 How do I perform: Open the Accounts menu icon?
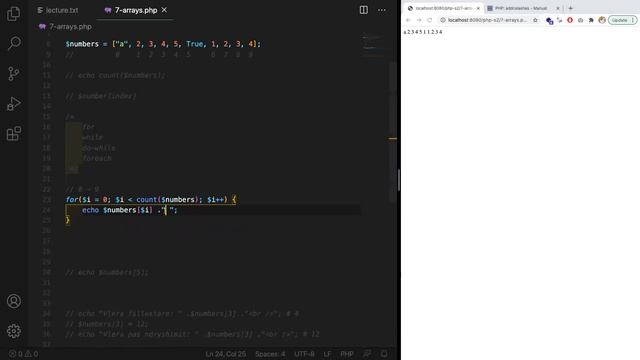coord(14,301)
